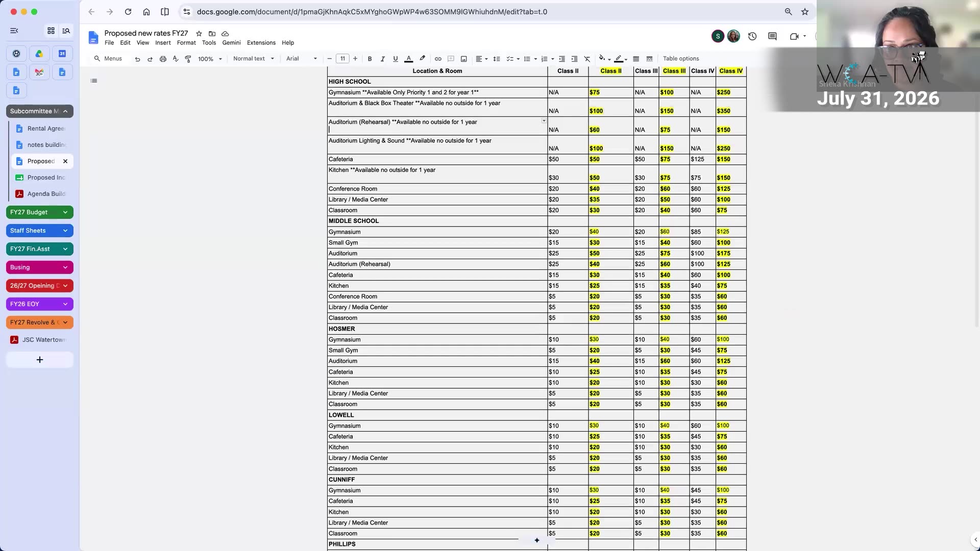Open the text color picker
Image resolution: width=980 pixels, height=551 pixels.
coord(408,59)
